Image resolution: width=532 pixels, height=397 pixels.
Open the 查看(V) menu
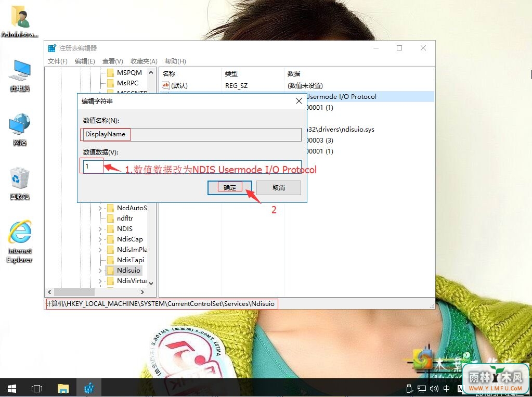click(x=113, y=61)
